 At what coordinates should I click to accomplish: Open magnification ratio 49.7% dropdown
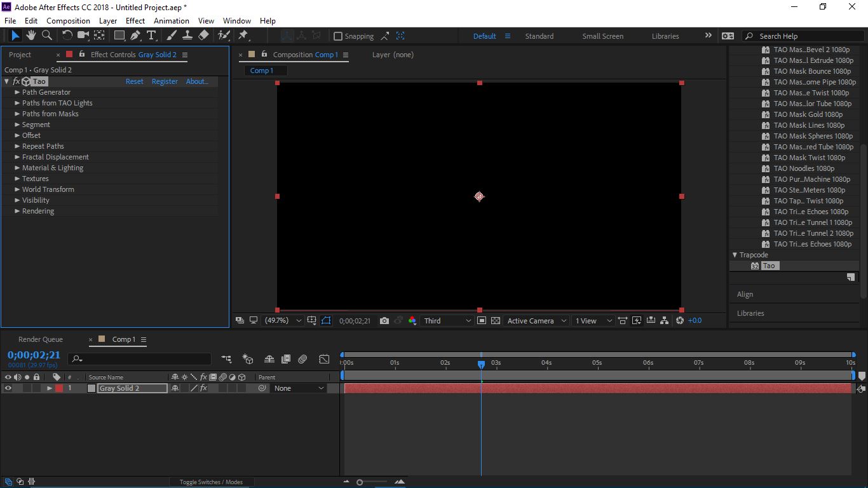(x=283, y=321)
